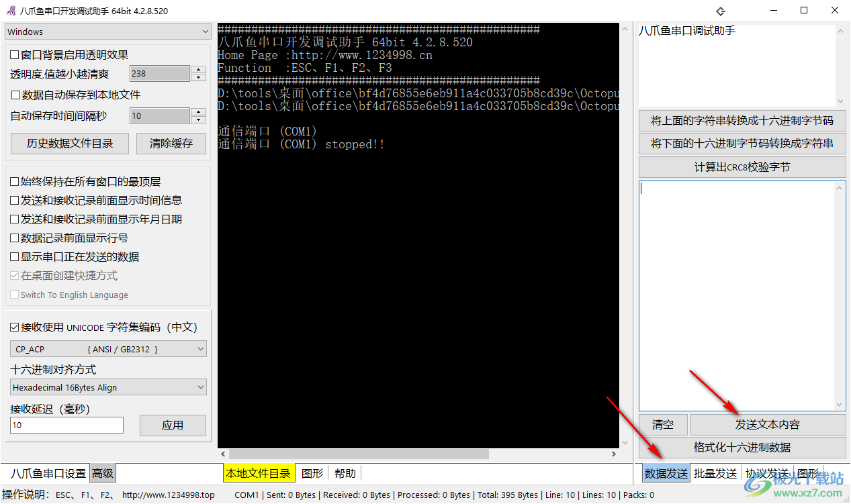
Task: Switch to 图形 tab under console
Action: (312, 473)
